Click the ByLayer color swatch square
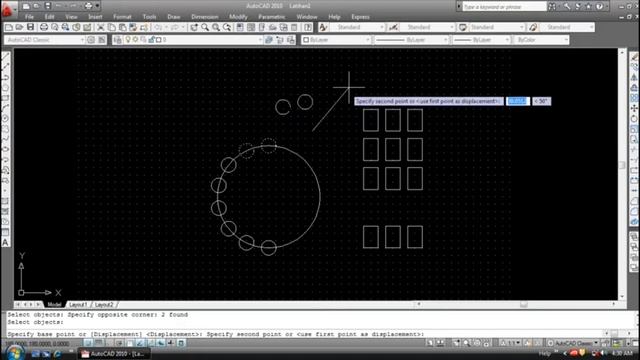The width and height of the screenshot is (640, 360). coord(306,40)
